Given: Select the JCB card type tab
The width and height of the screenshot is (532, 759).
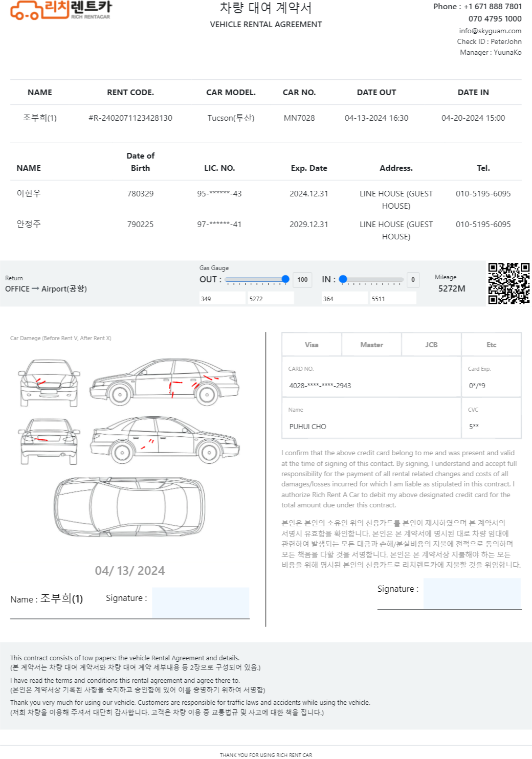Looking at the screenshot, I should pyautogui.click(x=431, y=345).
